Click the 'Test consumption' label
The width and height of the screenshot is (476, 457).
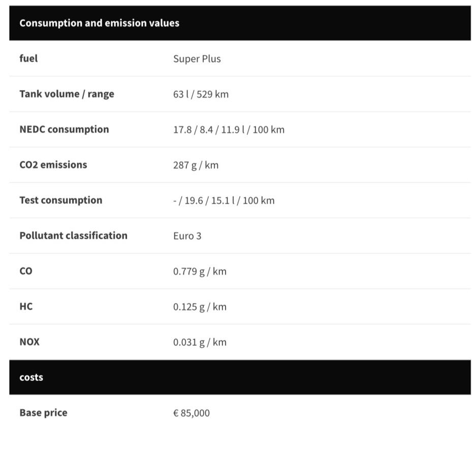[60, 200]
